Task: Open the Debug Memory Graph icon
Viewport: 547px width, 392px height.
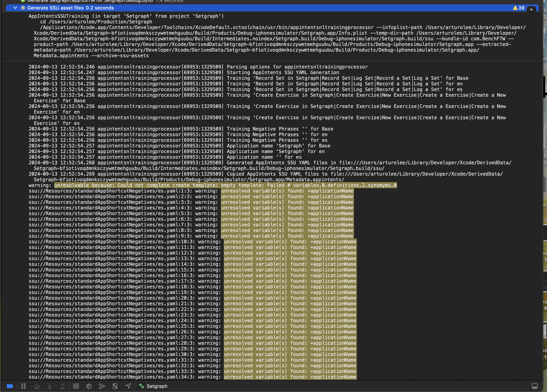Action: 102,386
